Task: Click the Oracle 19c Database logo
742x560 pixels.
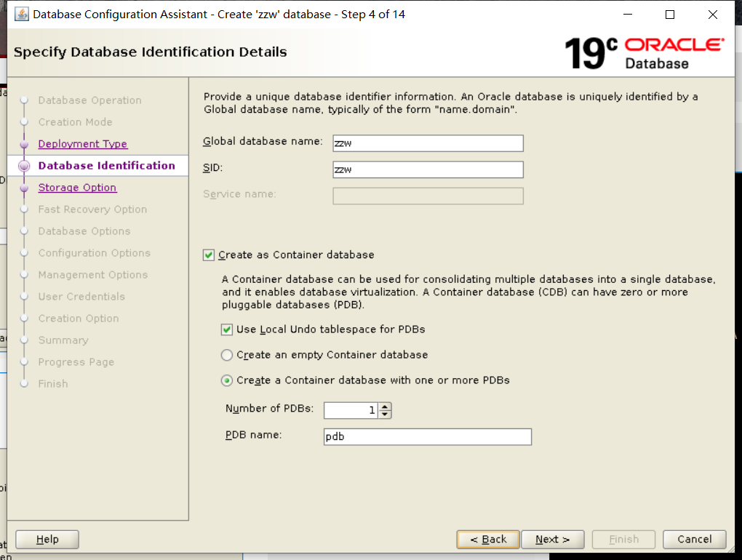Action: (x=644, y=53)
